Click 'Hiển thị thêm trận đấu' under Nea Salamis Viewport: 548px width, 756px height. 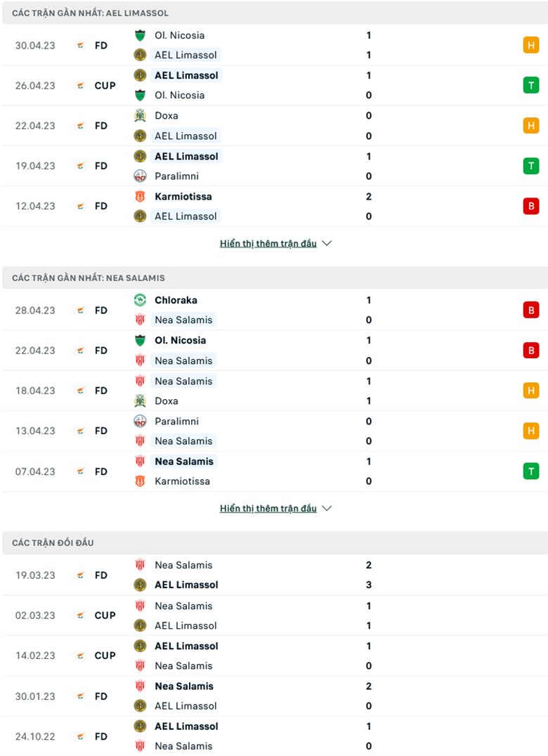pyautogui.click(x=268, y=509)
